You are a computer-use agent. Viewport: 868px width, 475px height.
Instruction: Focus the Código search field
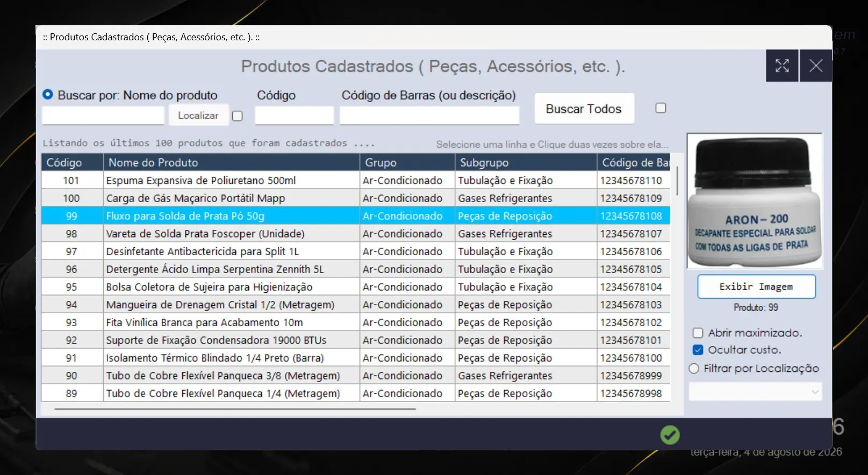(x=294, y=116)
